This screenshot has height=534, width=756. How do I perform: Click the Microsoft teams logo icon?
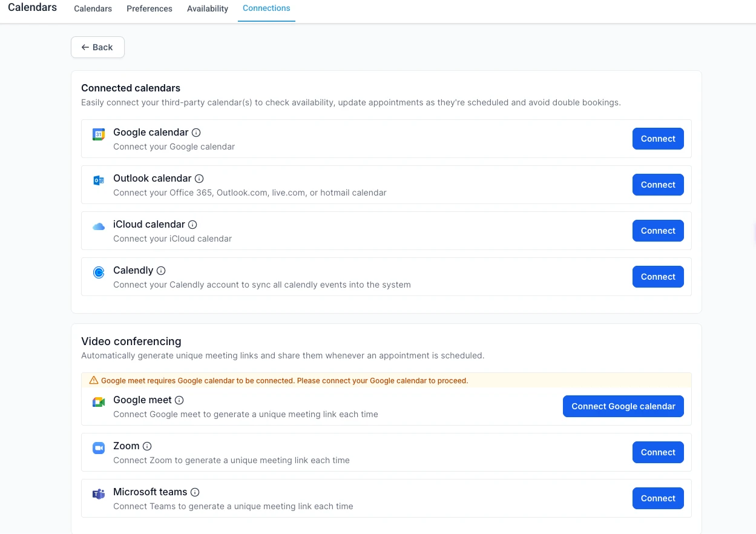[x=99, y=494]
